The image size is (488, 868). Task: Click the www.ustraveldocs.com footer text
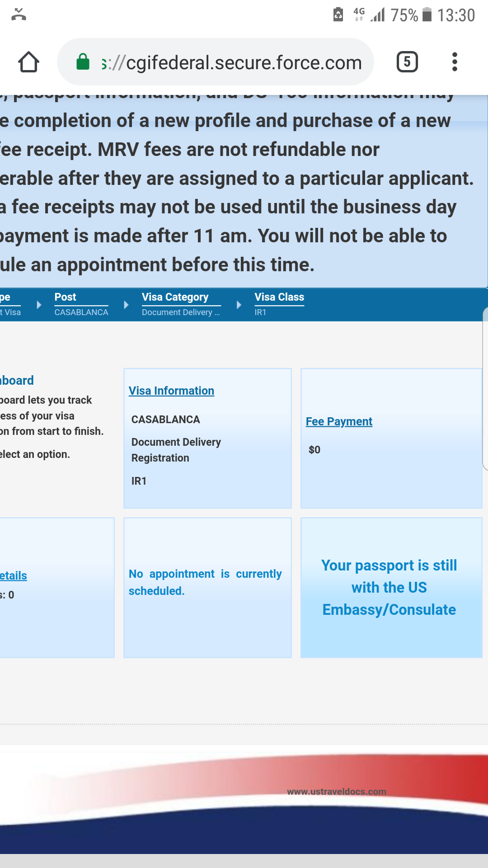click(337, 792)
